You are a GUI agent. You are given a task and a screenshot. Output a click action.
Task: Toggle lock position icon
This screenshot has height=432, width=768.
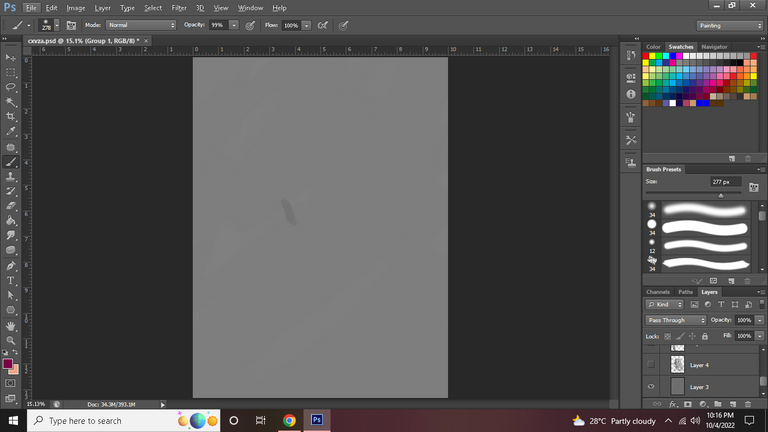[692, 336]
